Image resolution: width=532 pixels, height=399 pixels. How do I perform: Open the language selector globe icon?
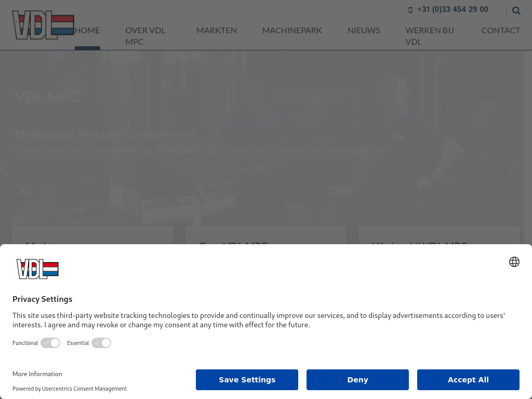point(514,262)
